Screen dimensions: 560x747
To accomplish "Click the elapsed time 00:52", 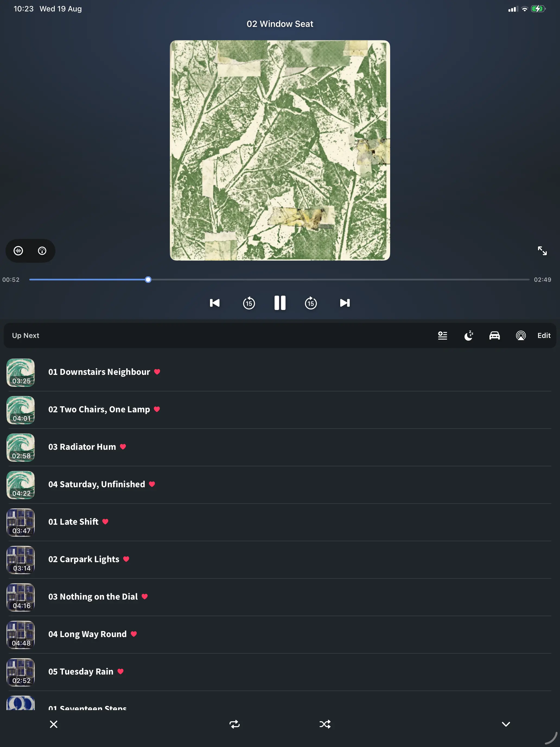I will [11, 280].
